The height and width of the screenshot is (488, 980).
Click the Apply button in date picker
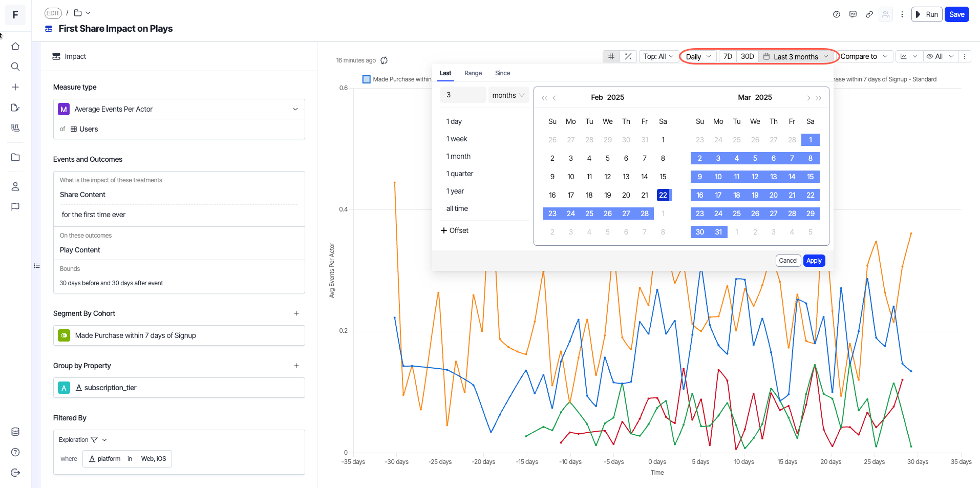tap(814, 261)
